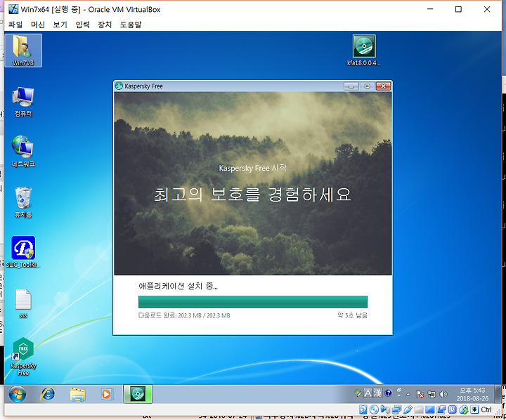Click the Show desktop strip beside the clock
Image resolution: width=506 pixels, height=420 pixels.
pos(498,394)
